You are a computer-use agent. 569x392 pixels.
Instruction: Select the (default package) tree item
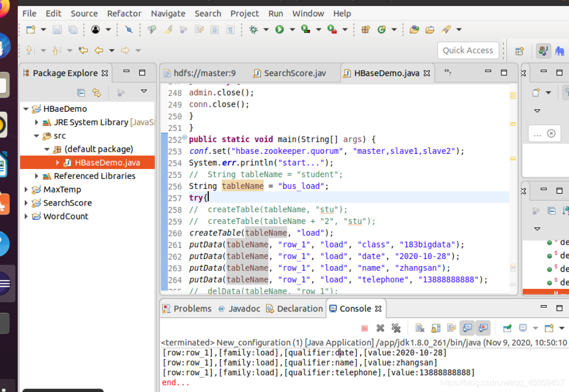click(x=93, y=149)
